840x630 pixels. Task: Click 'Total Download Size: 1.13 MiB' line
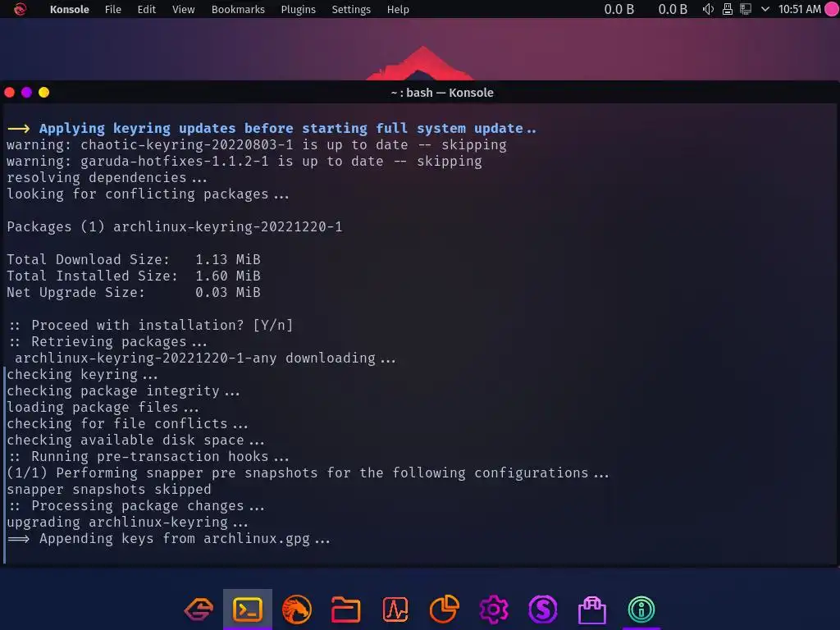(134, 260)
